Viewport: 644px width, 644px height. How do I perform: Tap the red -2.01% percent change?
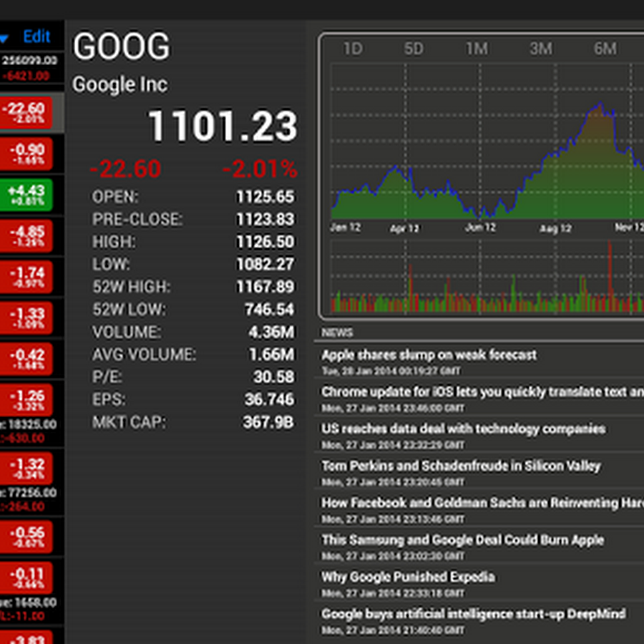[x=260, y=169]
